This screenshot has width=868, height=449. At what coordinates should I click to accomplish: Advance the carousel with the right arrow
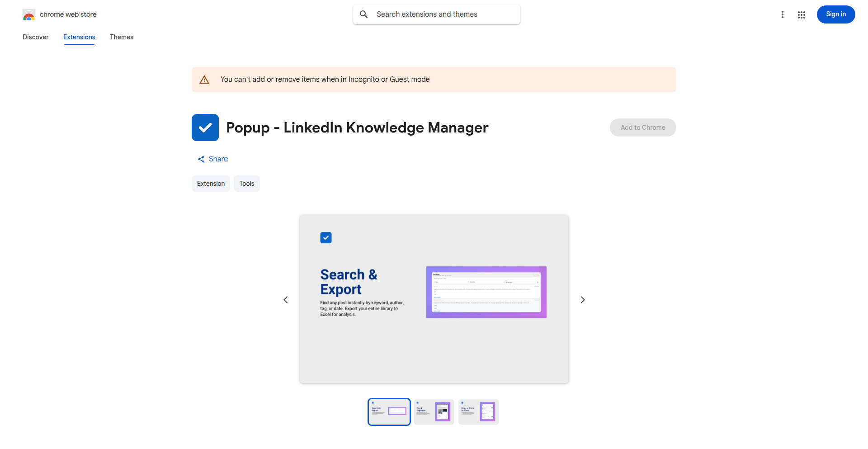coord(582,299)
